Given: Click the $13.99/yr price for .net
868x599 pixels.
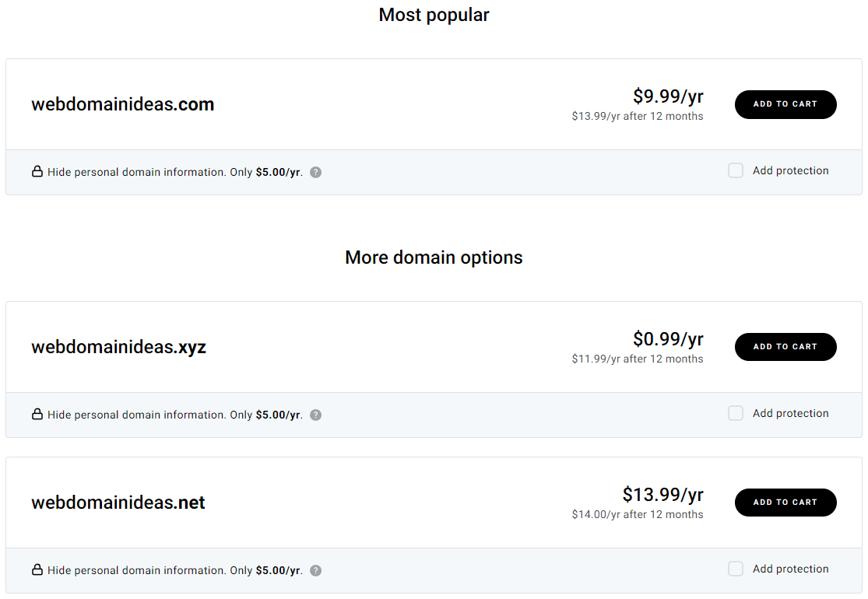Looking at the screenshot, I should (x=662, y=495).
